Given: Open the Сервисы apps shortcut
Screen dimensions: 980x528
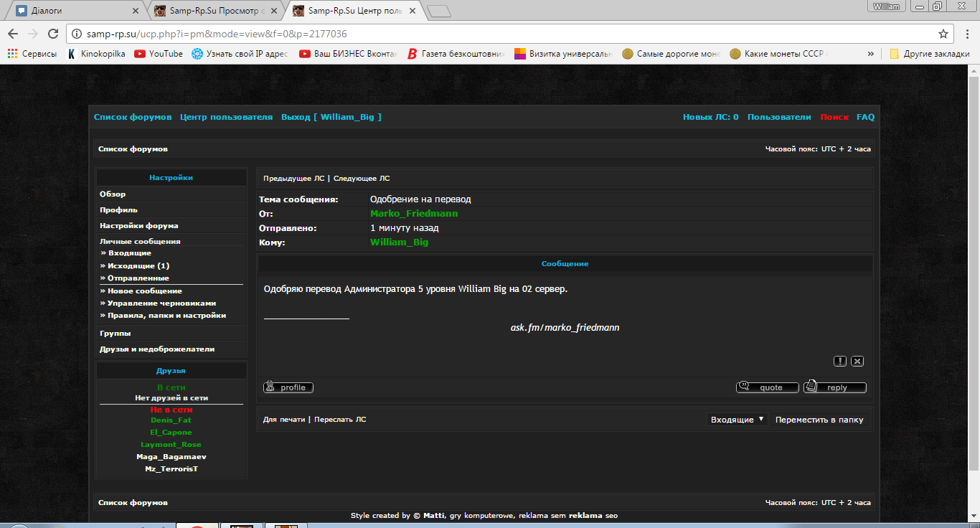Looking at the screenshot, I should (32, 54).
